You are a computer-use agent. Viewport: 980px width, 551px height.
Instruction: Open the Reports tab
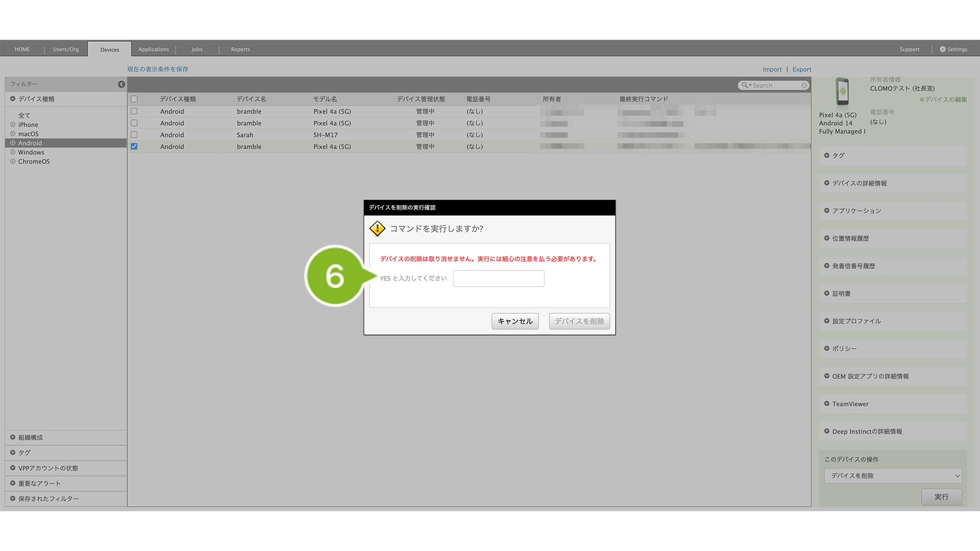[x=240, y=50]
